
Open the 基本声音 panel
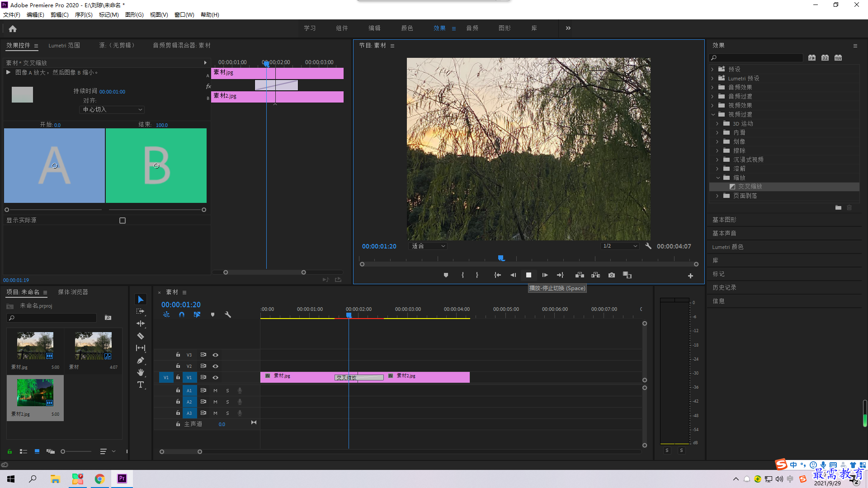point(724,234)
